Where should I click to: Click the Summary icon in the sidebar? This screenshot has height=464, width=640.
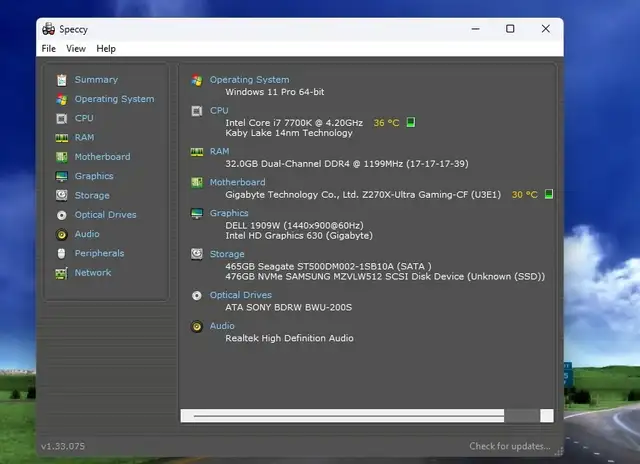point(62,80)
